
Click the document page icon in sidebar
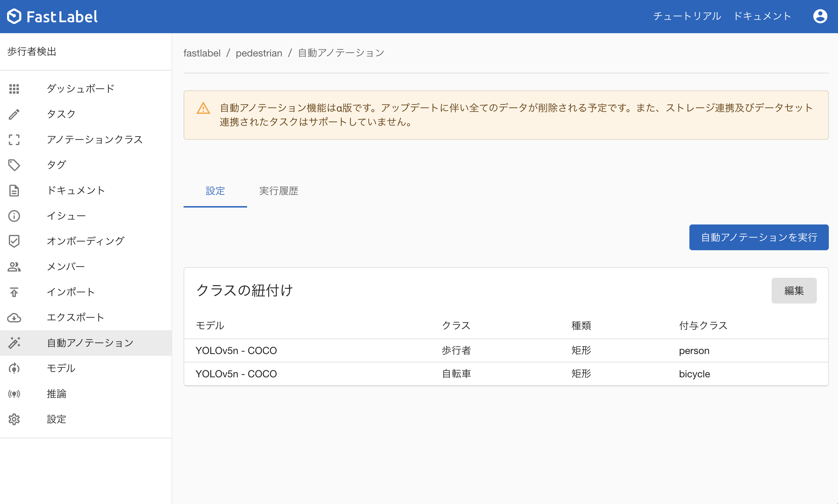[14, 190]
